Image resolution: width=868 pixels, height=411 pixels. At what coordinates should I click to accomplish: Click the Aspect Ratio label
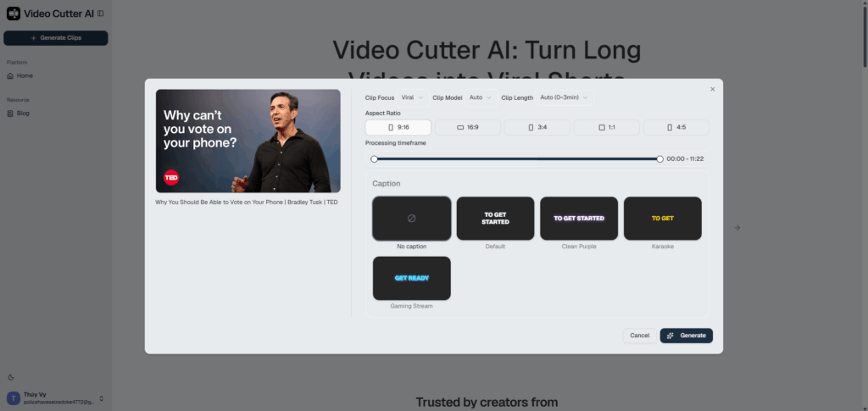382,113
